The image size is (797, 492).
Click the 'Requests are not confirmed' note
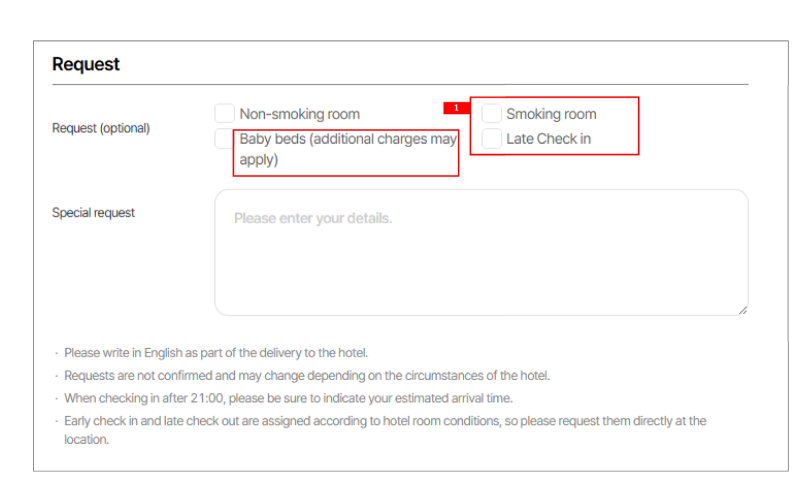coord(307,376)
